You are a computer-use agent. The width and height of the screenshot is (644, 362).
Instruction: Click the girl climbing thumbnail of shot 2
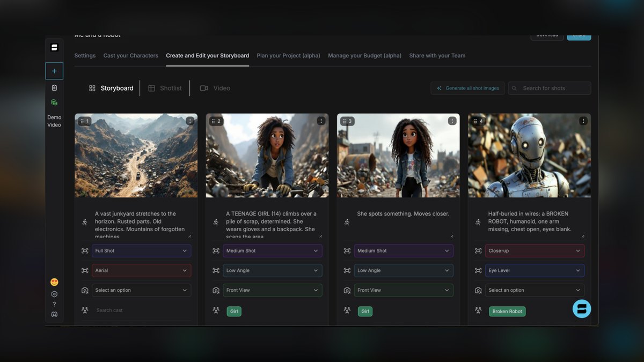click(267, 156)
